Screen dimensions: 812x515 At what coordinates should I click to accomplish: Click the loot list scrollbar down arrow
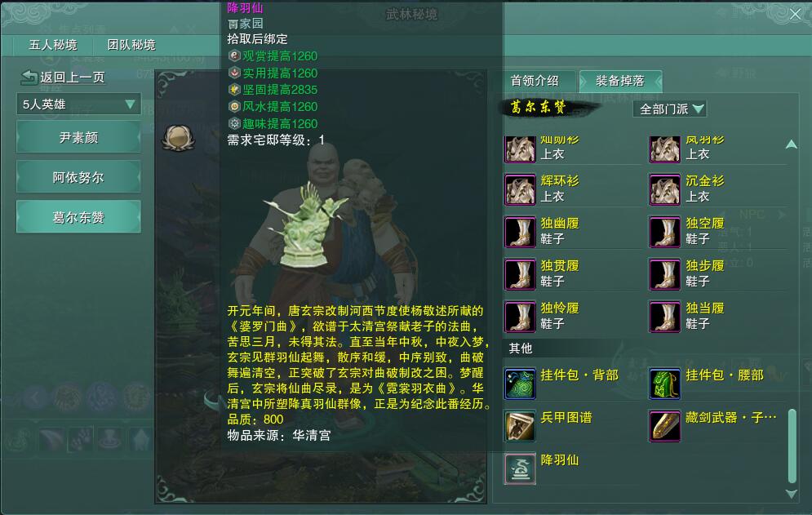click(792, 495)
